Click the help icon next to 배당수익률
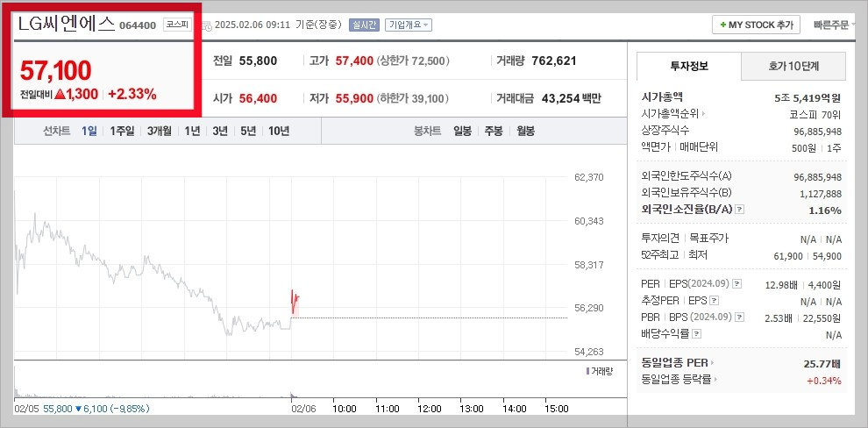The height and width of the screenshot is (428, 868). (x=696, y=334)
